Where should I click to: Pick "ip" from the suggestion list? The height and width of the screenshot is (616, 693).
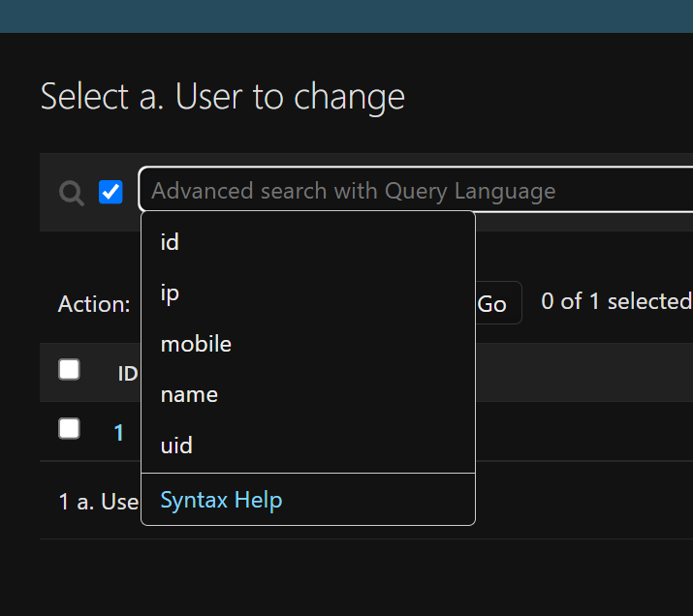click(x=171, y=293)
